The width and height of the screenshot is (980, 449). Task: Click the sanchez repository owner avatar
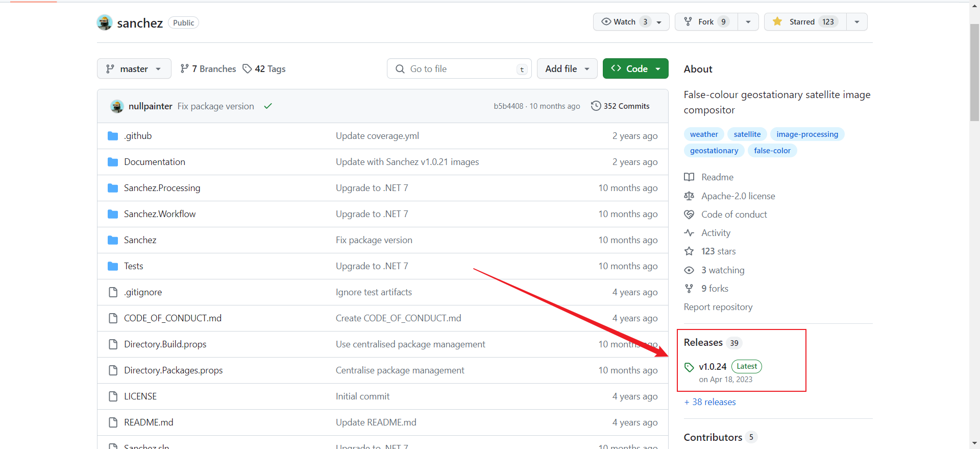coord(105,22)
